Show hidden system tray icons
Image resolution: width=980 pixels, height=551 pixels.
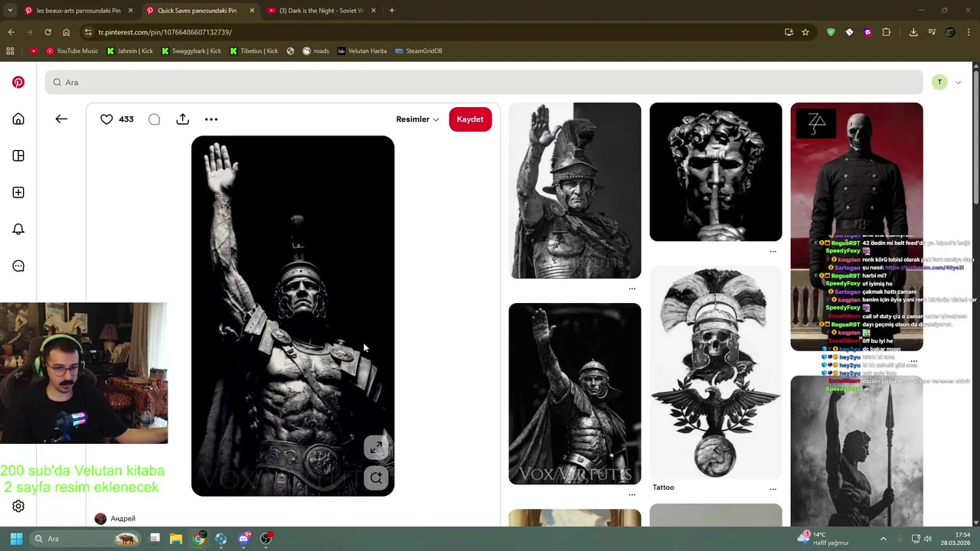pyautogui.click(x=883, y=539)
